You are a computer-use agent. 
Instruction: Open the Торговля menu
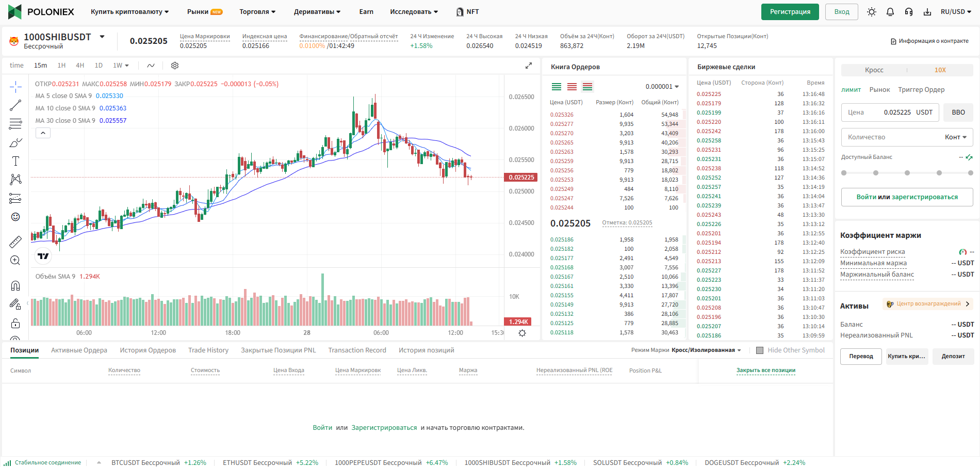point(257,12)
